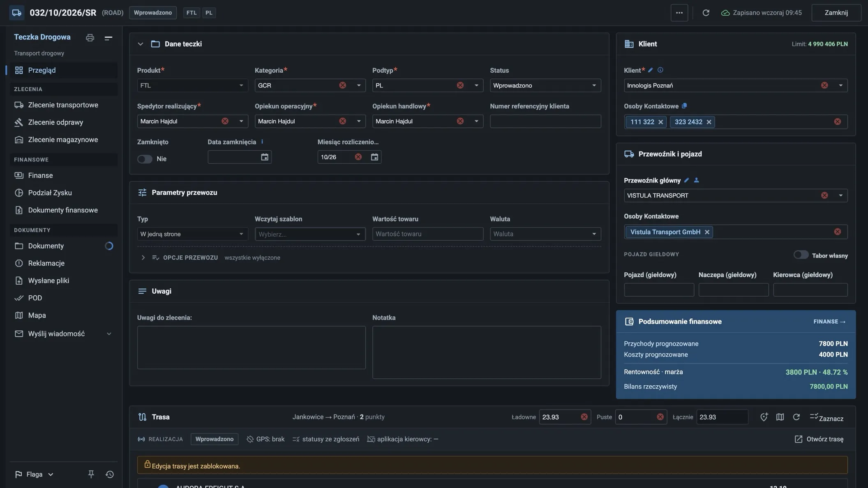The width and height of the screenshot is (868, 488).
Task: Toggle the Zamknięto switch
Action: tap(145, 159)
